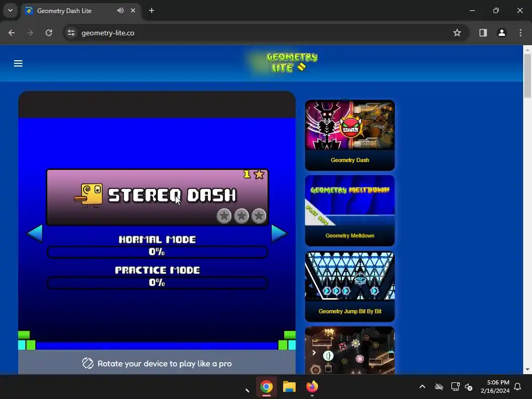
Task: Mute the Geometry Dash Lite tab audio
Action: coord(121,10)
